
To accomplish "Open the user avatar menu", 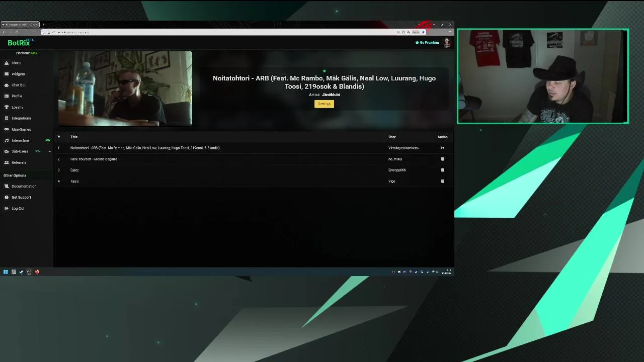I will [x=447, y=43].
